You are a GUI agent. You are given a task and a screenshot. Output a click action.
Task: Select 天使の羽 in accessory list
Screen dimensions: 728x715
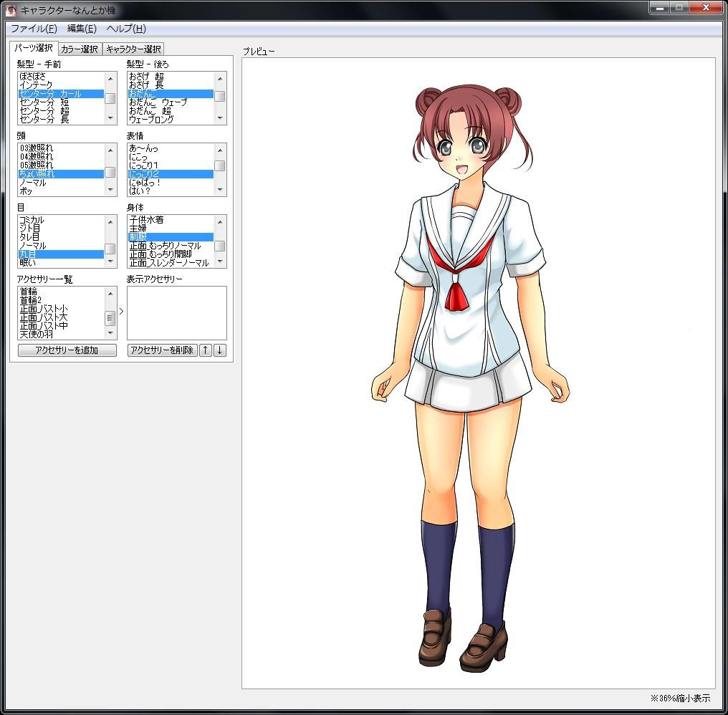click(x=37, y=335)
